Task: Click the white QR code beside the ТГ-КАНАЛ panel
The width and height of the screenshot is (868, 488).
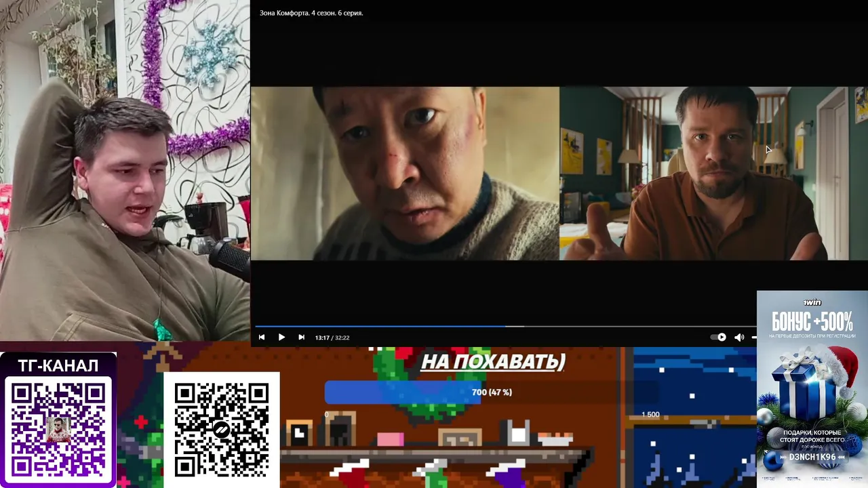Action: tap(221, 430)
